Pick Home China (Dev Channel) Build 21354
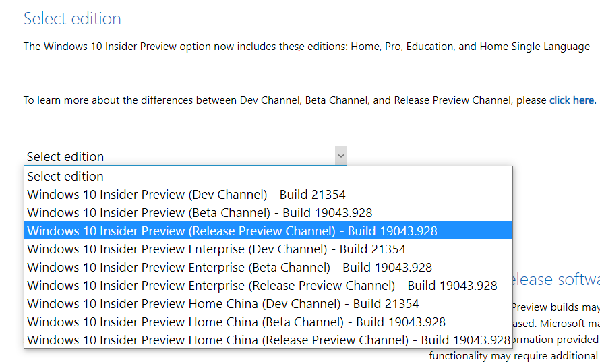Viewport: 600px width, 364px height. pos(268,303)
